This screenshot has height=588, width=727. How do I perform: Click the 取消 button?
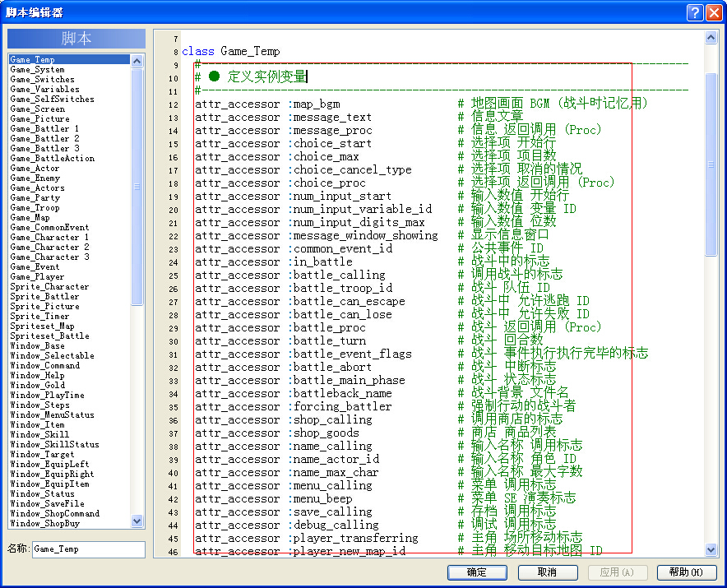(x=548, y=572)
